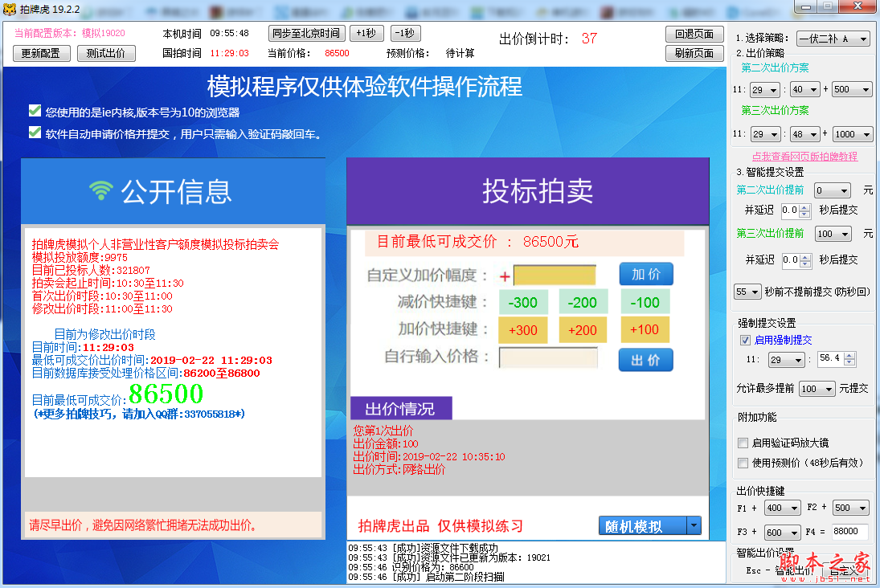Image resolution: width=880 pixels, height=588 pixels.
Task: Click the blue 加价 button
Action: click(645, 275)
